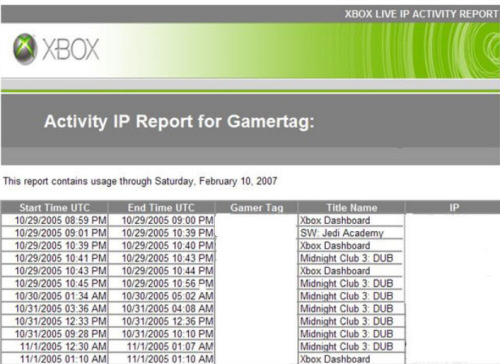
Task: Click Start Time cell 11/1/2005 01:10 AM
Action: (x=55, y=359)
